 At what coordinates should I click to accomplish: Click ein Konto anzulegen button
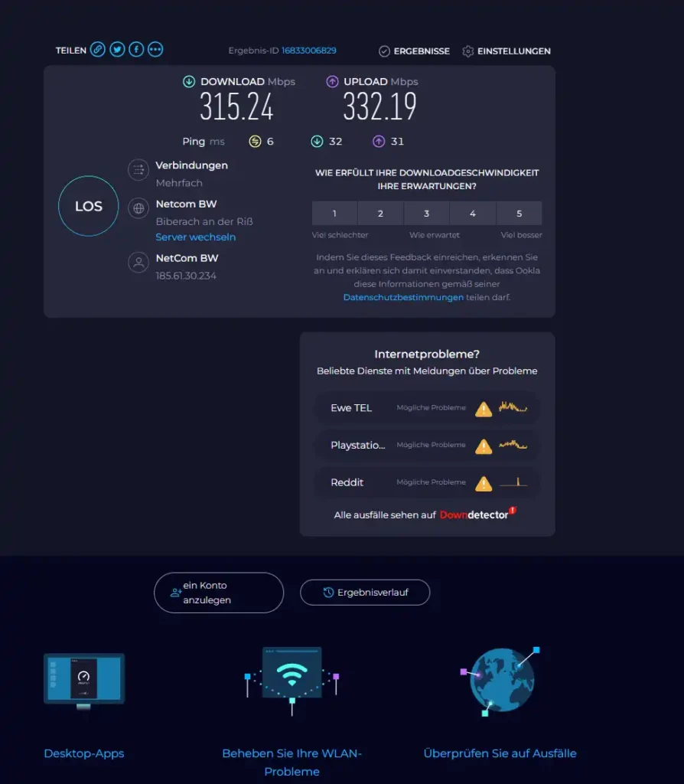(219, 593)
